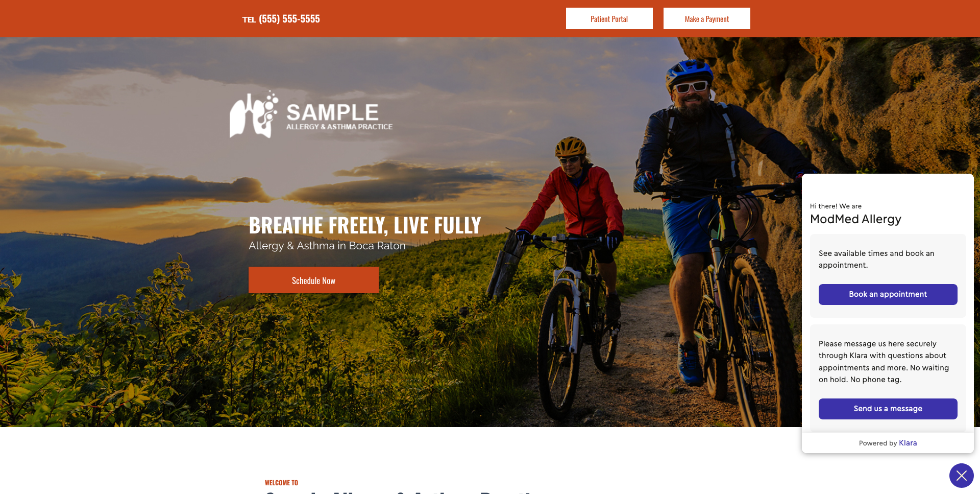Click the 'Powered by' footer text
Screen dimensions: 980x494
pyautogui.click(x=877, y=443)
